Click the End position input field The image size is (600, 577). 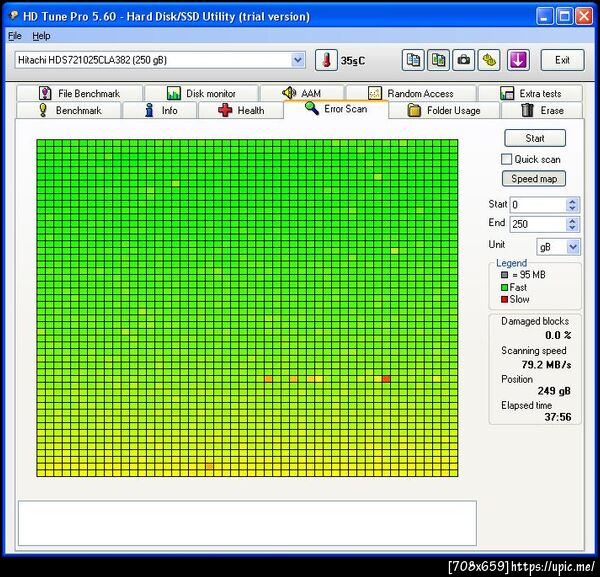click(538, 224)
